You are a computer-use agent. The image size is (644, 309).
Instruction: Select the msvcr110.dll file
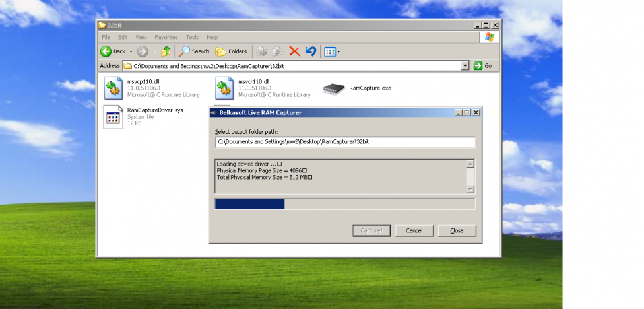coord(224,87)
